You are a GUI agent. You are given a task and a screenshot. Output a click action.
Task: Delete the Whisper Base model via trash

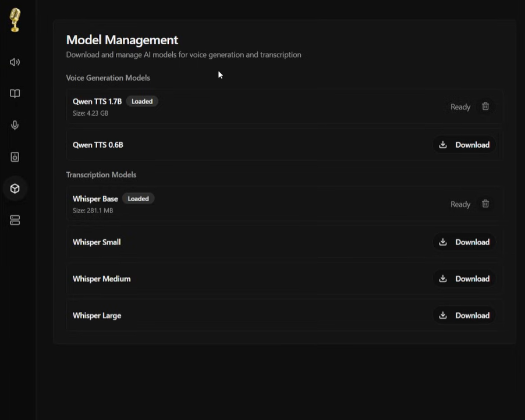pyautogui.click(x=485, y=204)
